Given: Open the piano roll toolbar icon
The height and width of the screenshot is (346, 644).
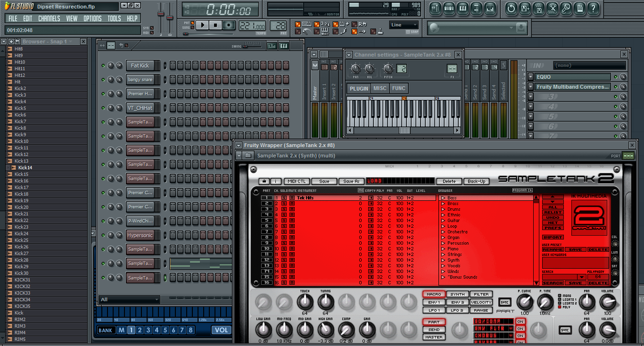Looking at the screenshot, I should pos(462,8).
